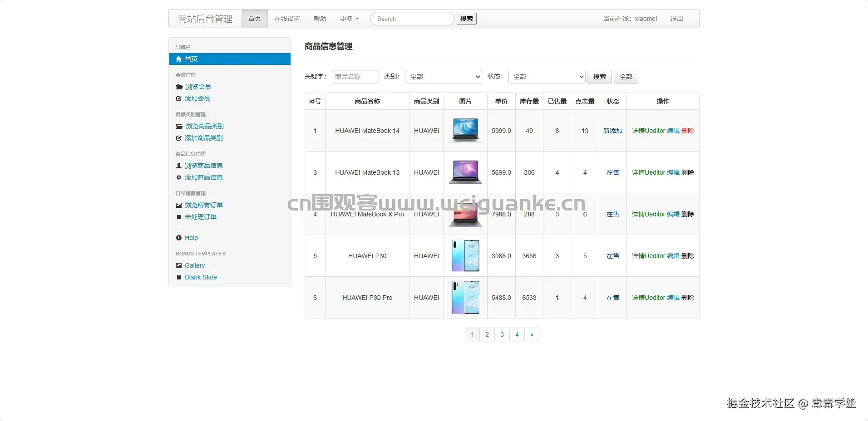868x421 pixels.
Task: Click 编辑 for HUAWEI MateBook 14
Action: [x=673, y=131]
